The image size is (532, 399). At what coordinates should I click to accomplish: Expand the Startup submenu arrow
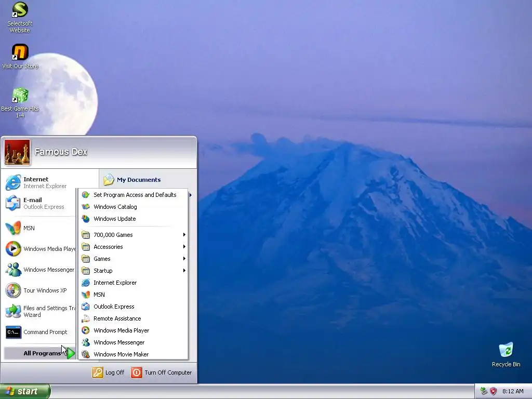point(184,270)
